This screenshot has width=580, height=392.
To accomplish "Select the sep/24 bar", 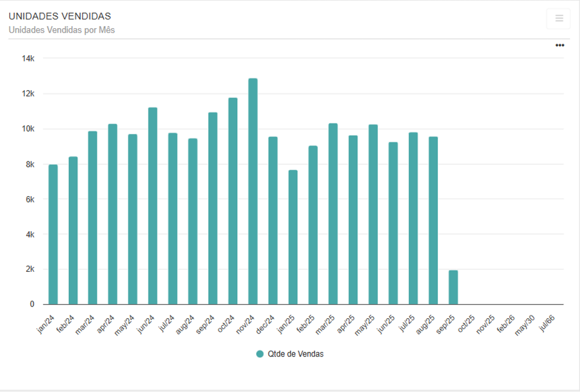I will click(x=213, y=208).
